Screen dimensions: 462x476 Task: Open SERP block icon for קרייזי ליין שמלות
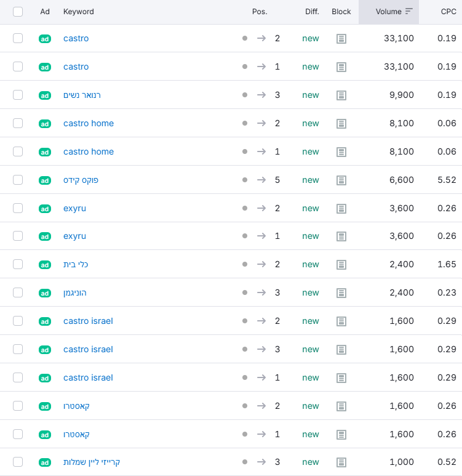click(341, 462)
